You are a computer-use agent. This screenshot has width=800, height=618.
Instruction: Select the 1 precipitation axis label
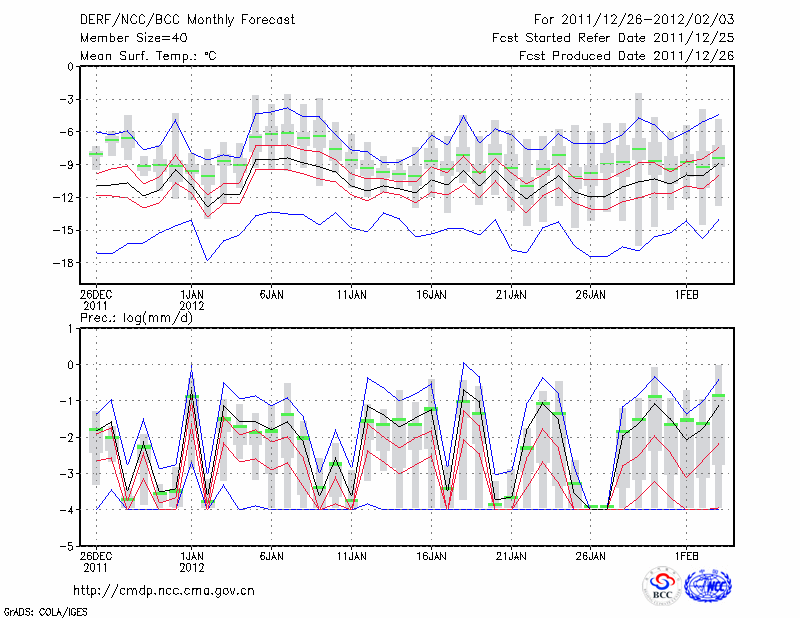click(71, 328)
